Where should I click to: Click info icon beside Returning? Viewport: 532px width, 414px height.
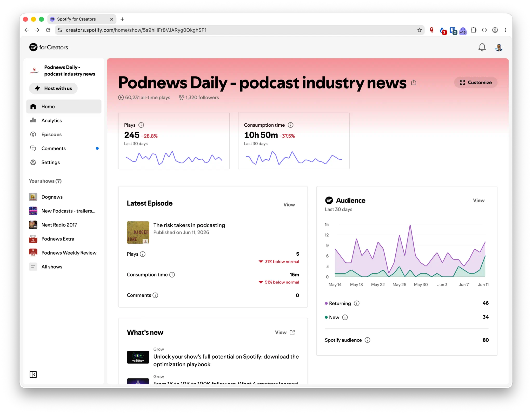tap(357, 303)
